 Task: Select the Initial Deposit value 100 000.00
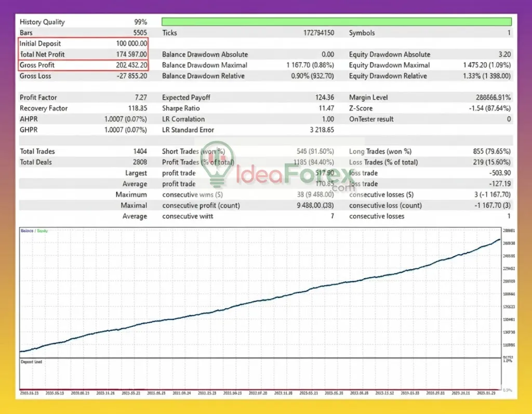click(128, 44)
